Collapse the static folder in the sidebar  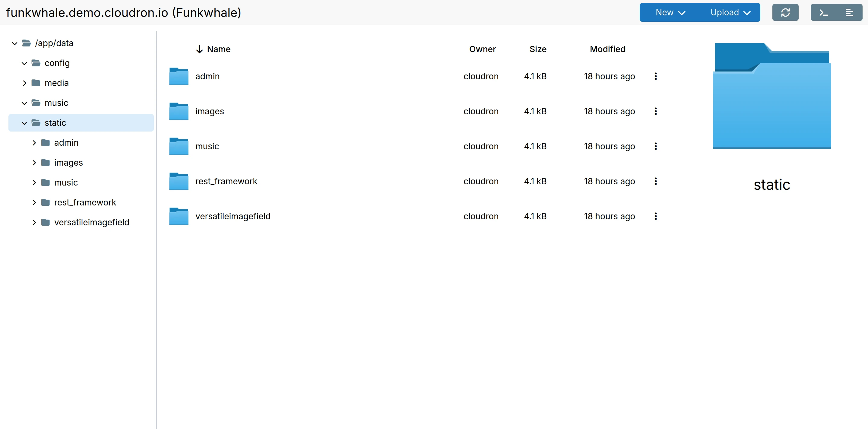click(x=24, y=123)
